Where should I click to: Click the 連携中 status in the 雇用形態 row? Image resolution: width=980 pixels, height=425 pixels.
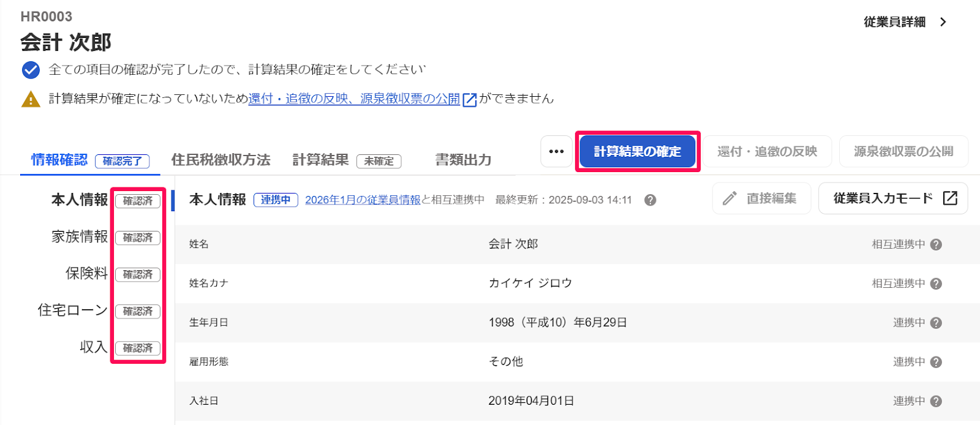point(909,362)
